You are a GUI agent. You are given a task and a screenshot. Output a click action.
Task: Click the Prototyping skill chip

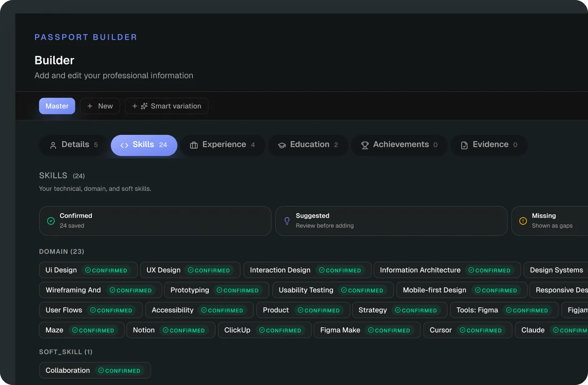(216, 290)
